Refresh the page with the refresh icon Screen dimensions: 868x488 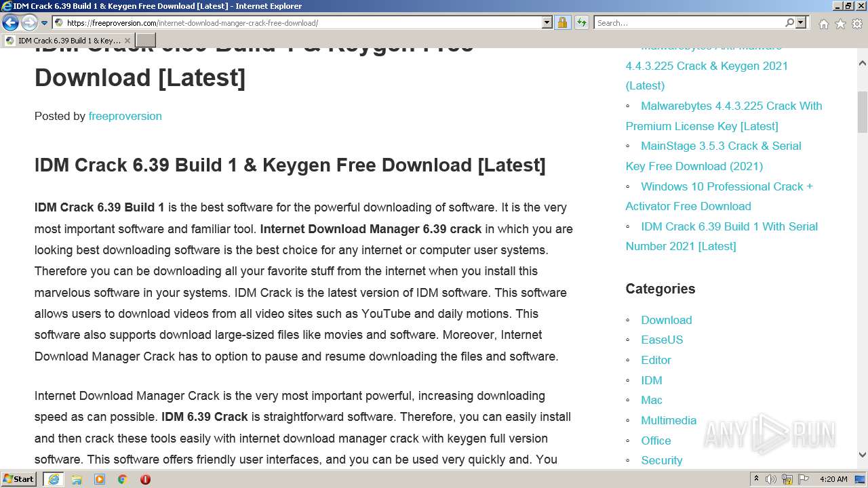(x=582, y=23)
